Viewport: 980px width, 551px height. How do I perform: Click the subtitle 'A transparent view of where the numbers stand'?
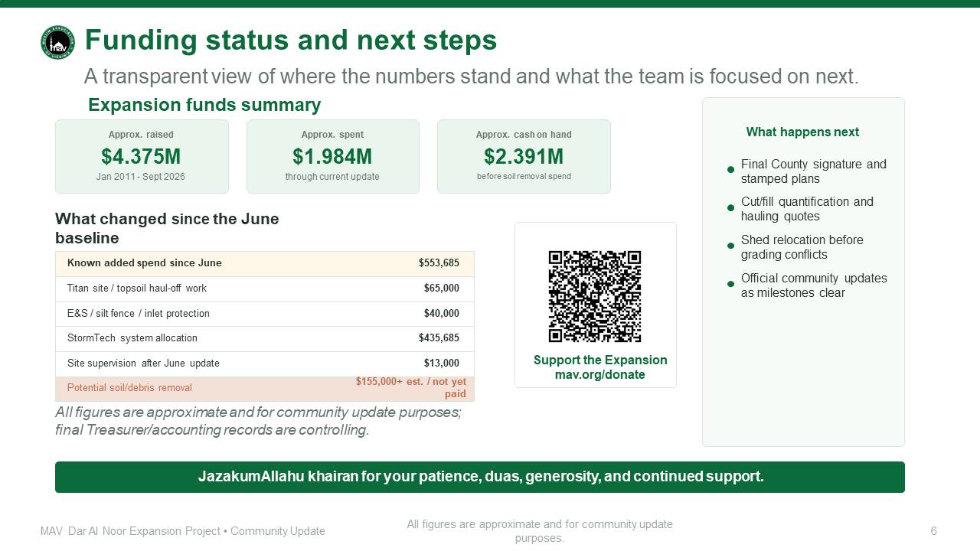(x=472, y=77)
